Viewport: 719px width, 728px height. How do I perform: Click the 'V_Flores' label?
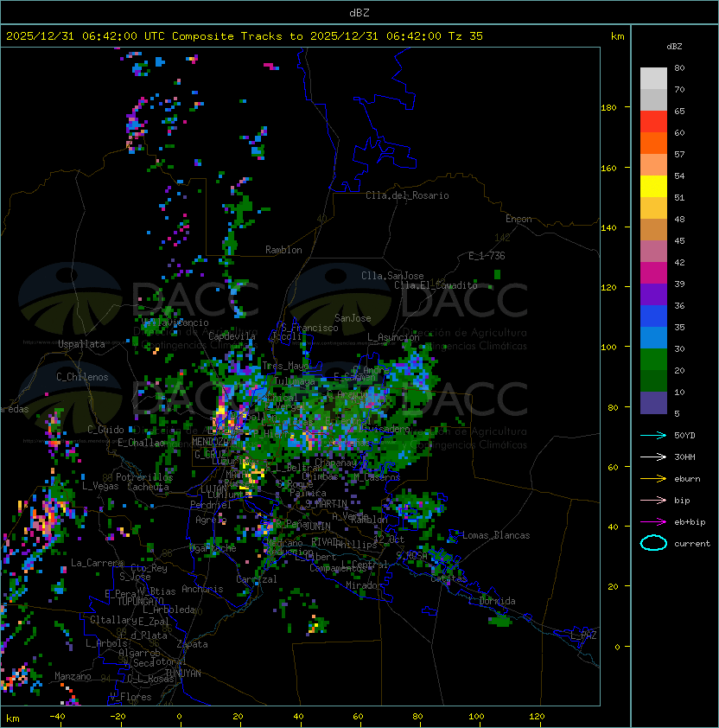[130, 697]
